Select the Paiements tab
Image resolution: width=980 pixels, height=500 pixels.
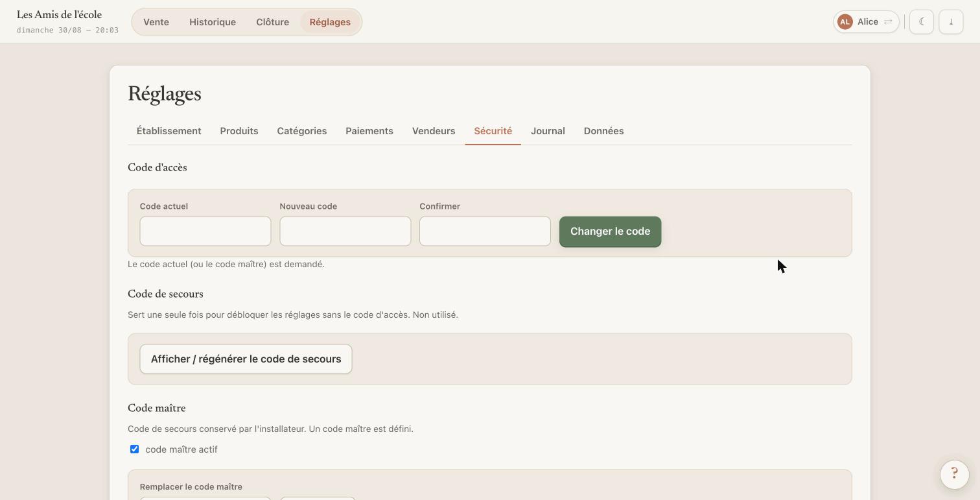(x=369, y=131)
